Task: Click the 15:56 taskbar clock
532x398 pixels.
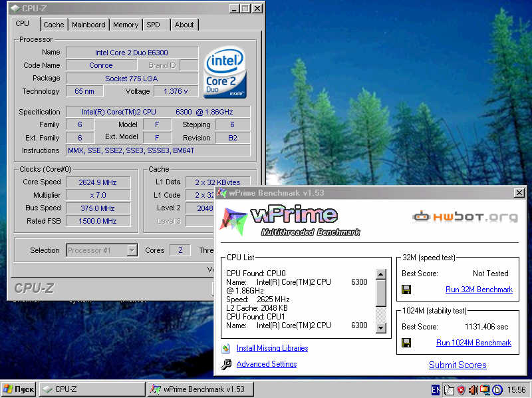Action: click(517, 390)
